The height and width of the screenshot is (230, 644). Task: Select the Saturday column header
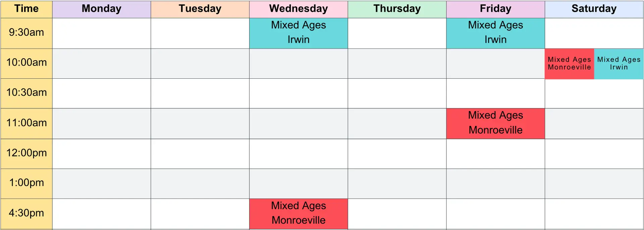(594, 9)
